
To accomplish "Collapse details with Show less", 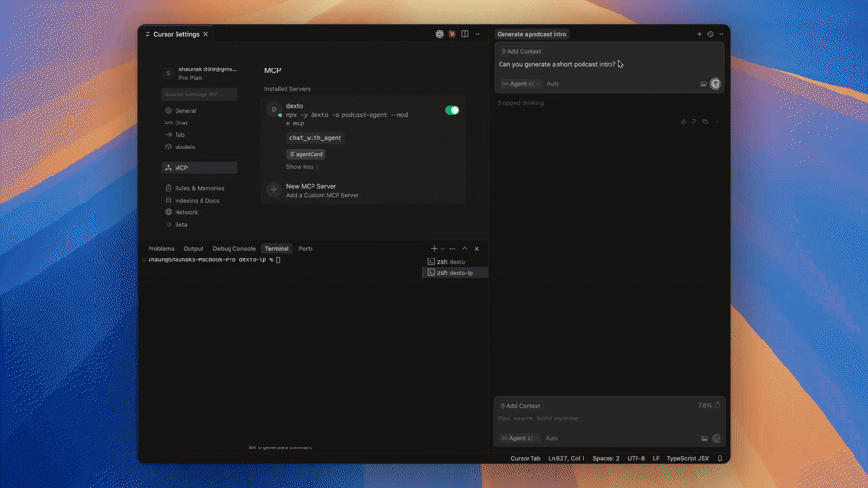I will tap(302, 167).
